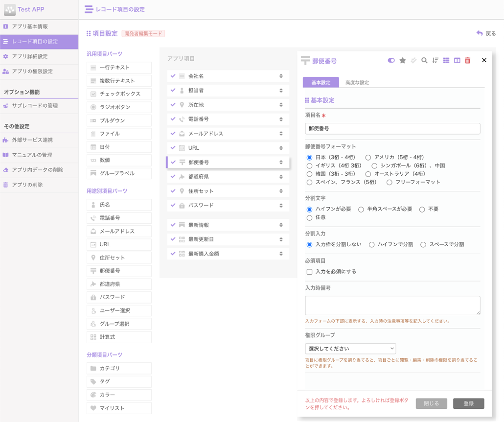Screen dimensions: 504x422
Task: Add the 日付 part
Action: [x=119, y=147]
